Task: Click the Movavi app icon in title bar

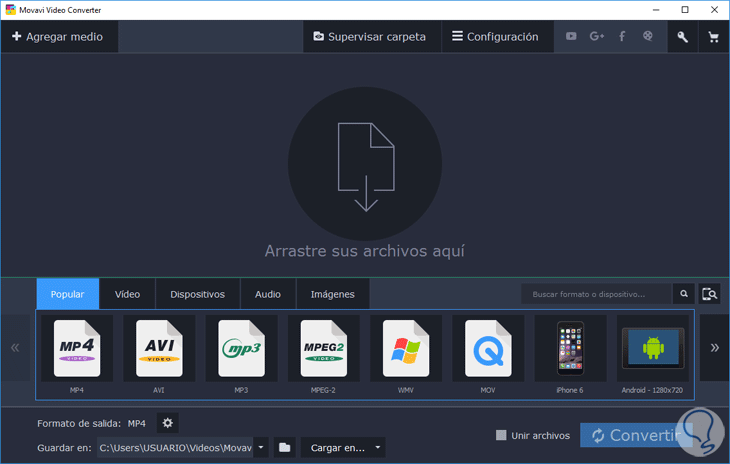Action: coord(10,10)
